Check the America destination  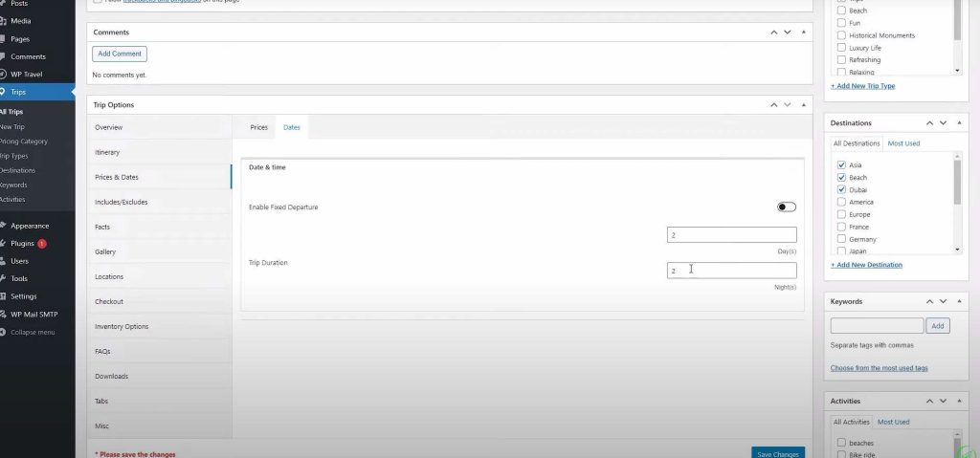click(x=841, y=202)
